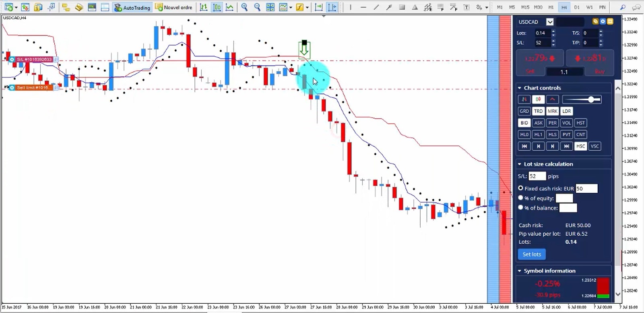Switch to W1 timeframe

pyautogui.click(x=590, y=7)
